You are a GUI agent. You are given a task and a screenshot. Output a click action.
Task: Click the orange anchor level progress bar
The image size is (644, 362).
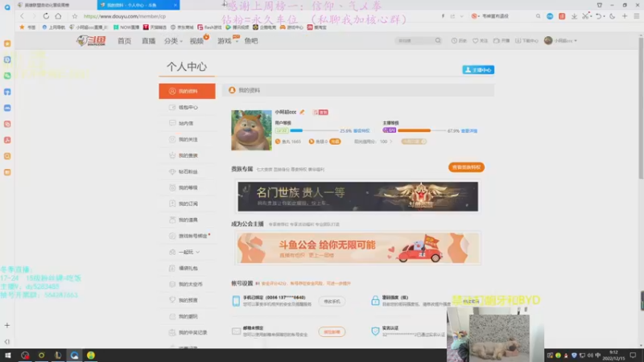tap(421, 130)
